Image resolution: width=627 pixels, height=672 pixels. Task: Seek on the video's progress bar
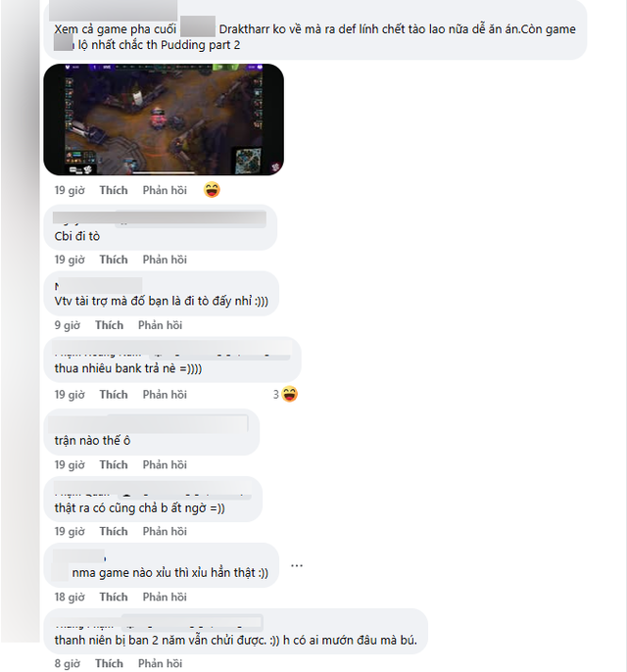pos(164,173)
